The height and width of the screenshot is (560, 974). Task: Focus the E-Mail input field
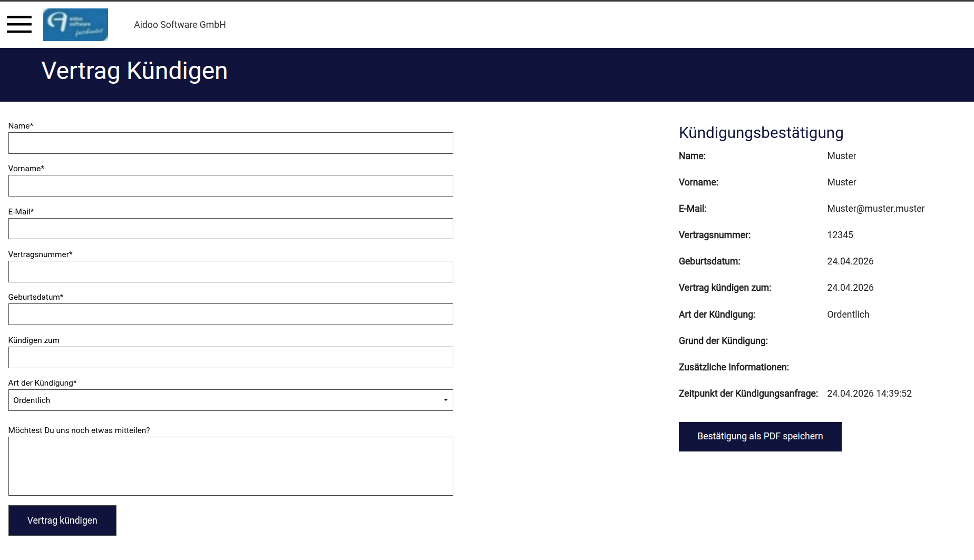click(x=231, y=229)
